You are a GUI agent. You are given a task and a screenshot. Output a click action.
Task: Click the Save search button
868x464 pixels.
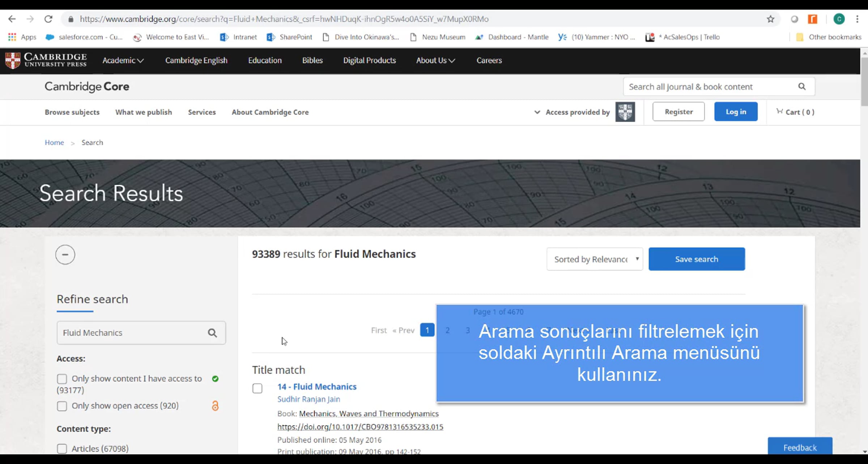coord(697,259)
